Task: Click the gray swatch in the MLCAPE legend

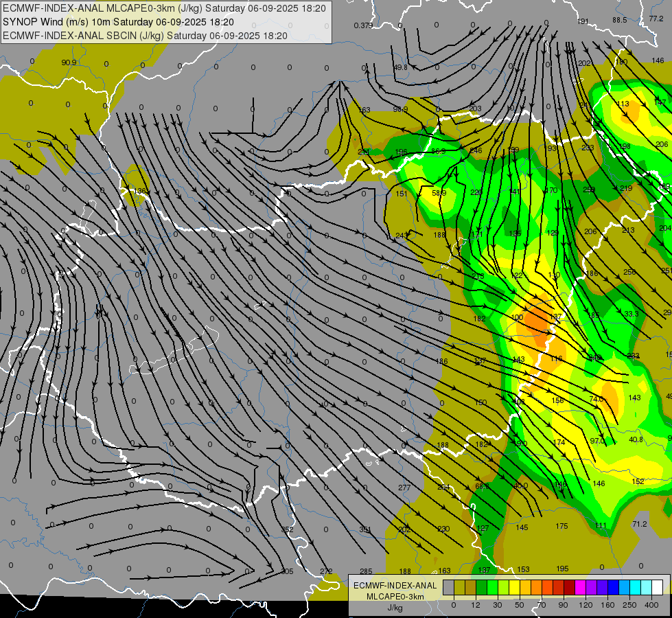Action: tap(448, 587)
